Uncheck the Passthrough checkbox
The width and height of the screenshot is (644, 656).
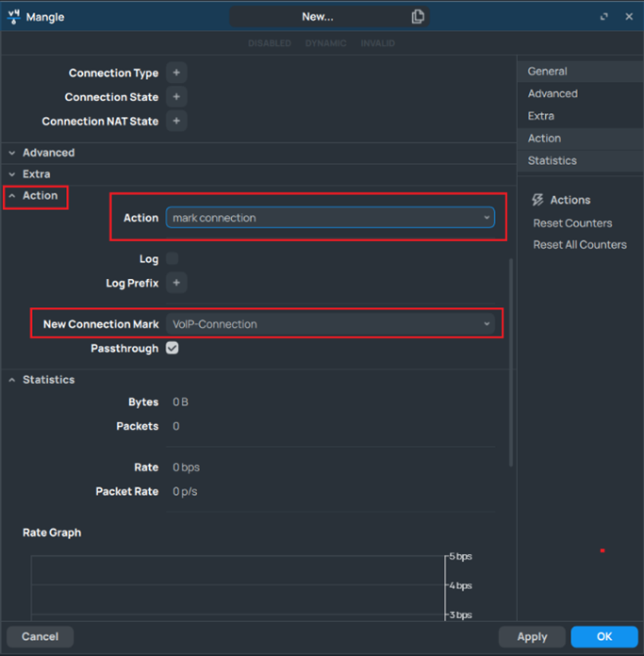coord(173,348)
